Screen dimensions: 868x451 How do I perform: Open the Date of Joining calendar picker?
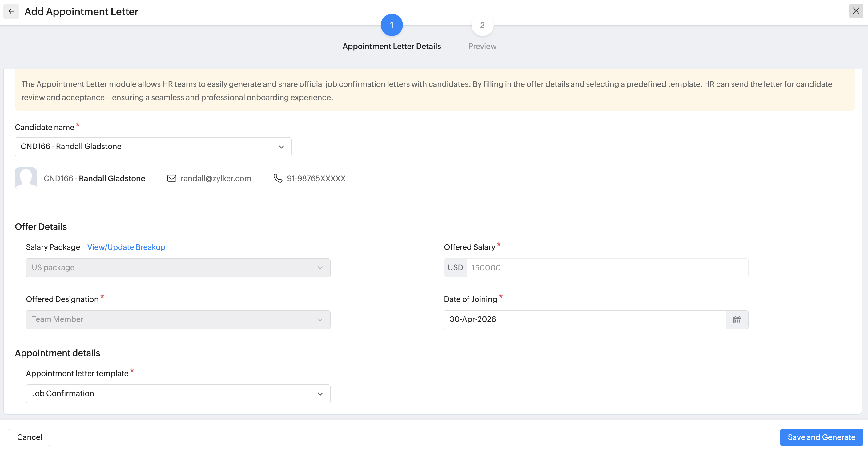[x=737, y=319]
